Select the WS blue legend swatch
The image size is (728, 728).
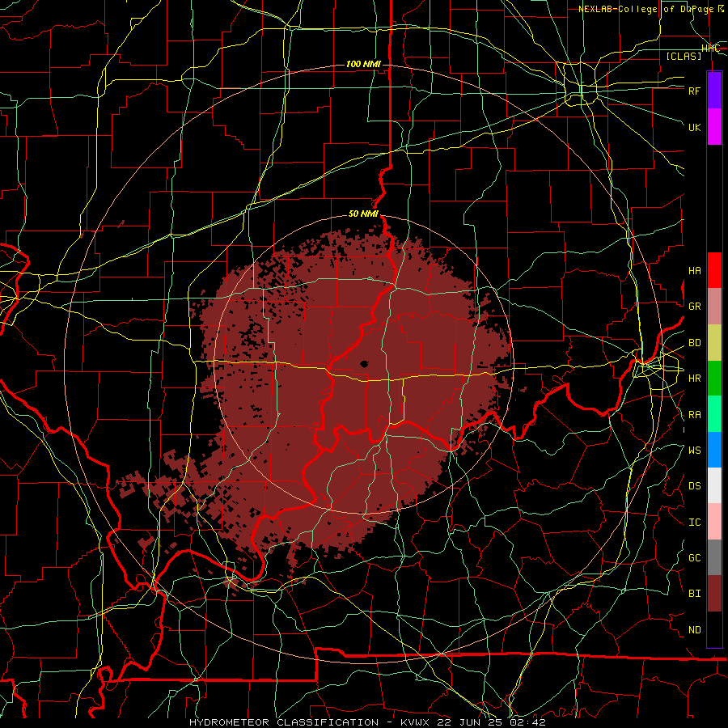click(714, 450)
